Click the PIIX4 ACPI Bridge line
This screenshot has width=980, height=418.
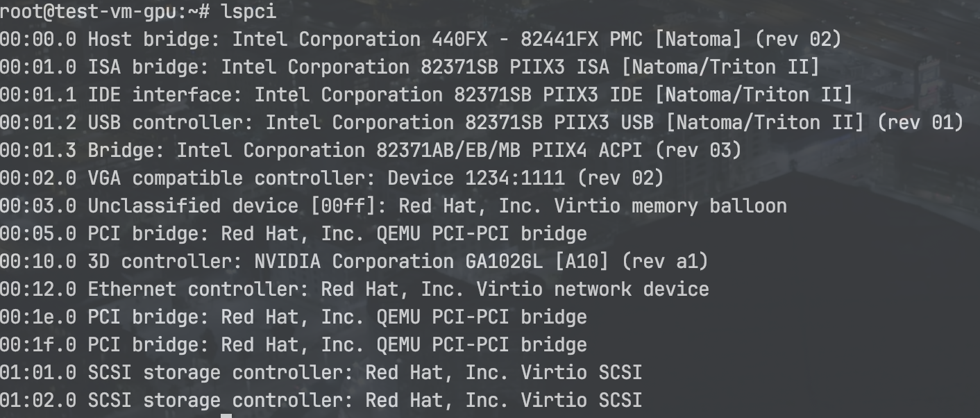click(x=370, y=150)
